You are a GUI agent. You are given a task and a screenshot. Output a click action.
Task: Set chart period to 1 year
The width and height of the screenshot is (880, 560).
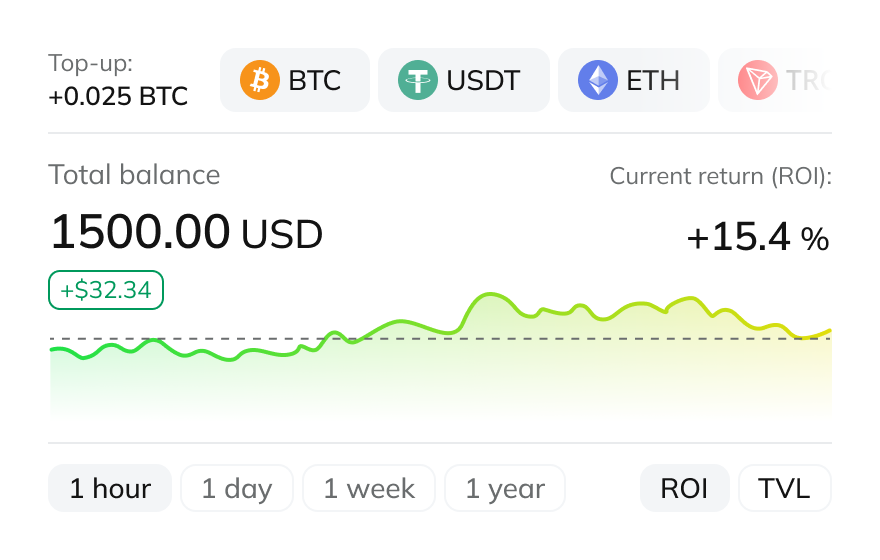coord(505,488)
